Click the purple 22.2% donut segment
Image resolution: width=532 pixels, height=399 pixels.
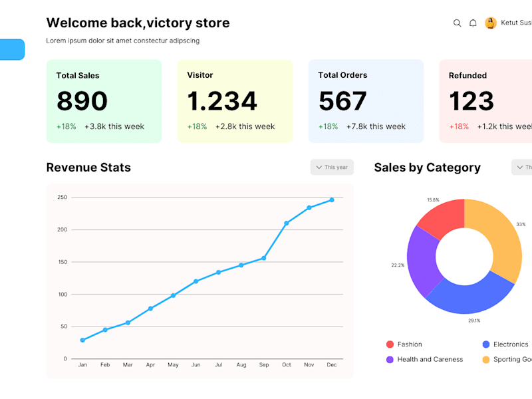pos(422,261)
